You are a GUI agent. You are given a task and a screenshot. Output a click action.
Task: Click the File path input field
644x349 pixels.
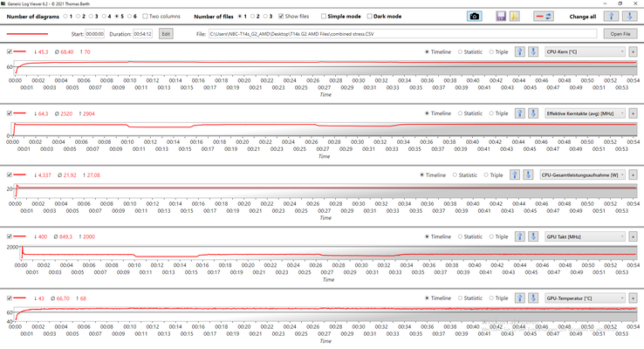402,34
